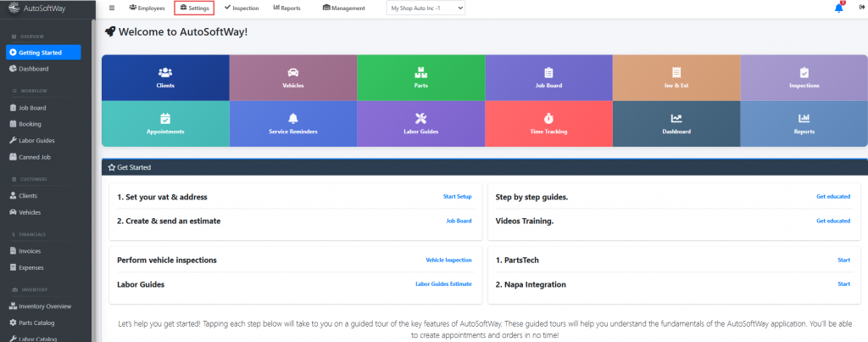Click the Inspections tile
The image size is (868, 342).
(x=804, y=78)
